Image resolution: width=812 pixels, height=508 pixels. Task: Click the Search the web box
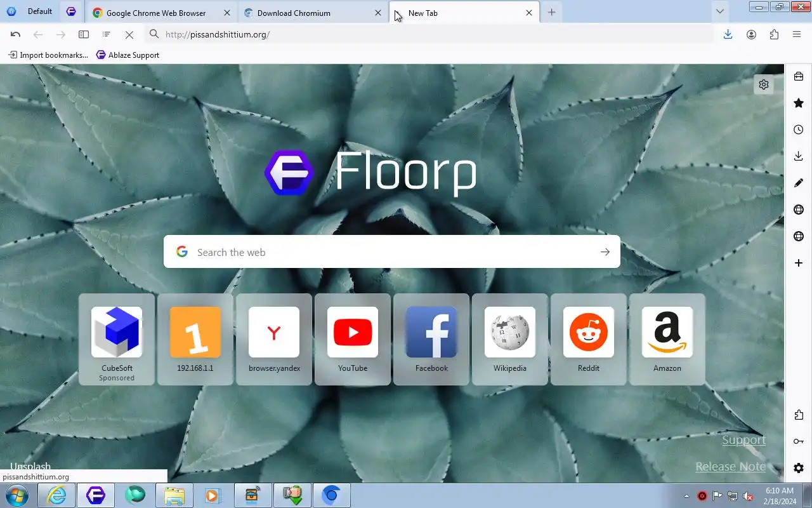pos(392,252)
